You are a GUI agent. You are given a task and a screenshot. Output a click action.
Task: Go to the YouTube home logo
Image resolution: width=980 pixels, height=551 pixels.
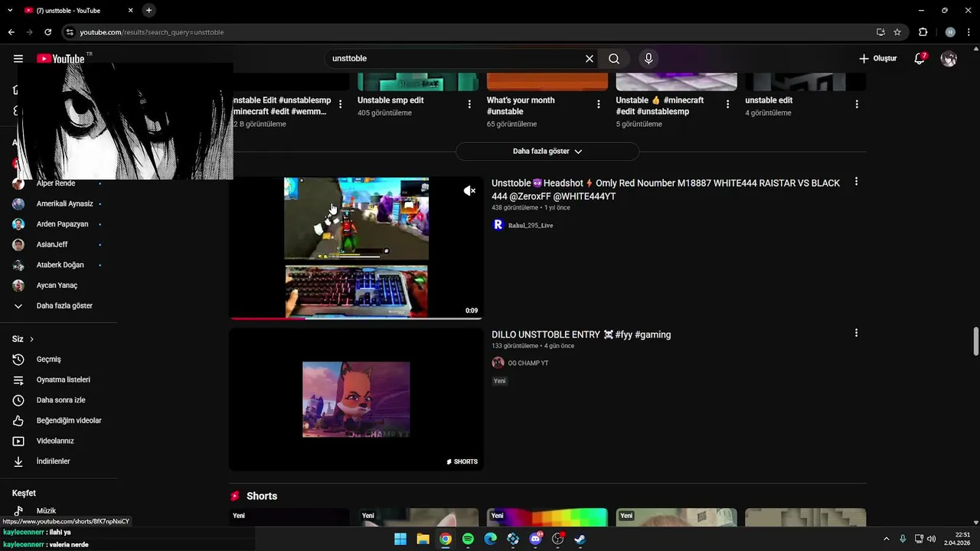pyautogui.click(x=60, y=59)
